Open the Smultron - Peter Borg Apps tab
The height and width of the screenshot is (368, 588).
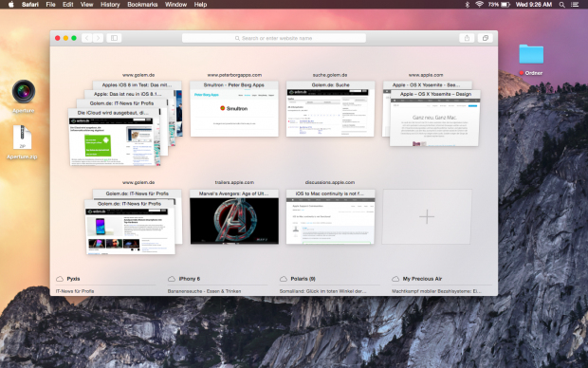click(x=234, y=109)
